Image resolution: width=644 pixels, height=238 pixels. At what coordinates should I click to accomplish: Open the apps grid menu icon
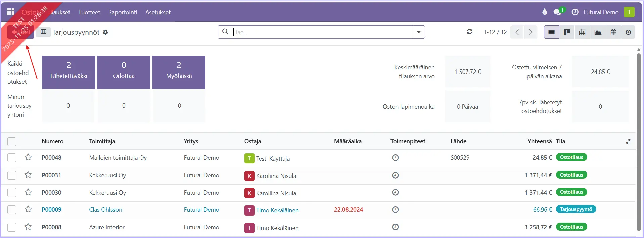(x=10, y=12)
